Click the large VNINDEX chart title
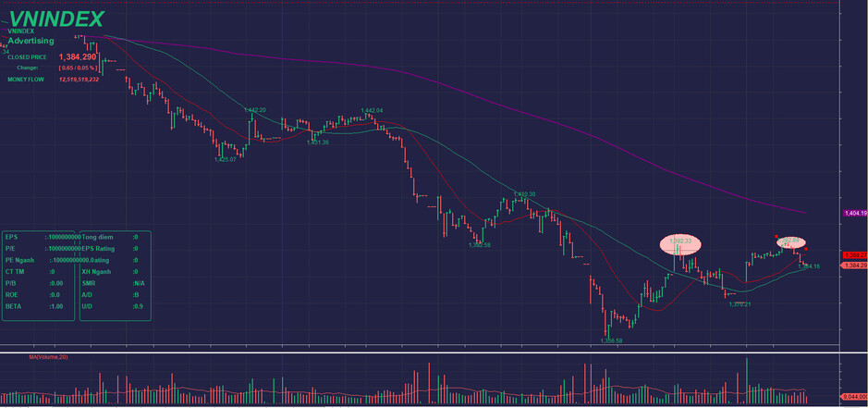The height and width of the screenshot is (408, 868). pyautogui.click(x=55, y=19)
